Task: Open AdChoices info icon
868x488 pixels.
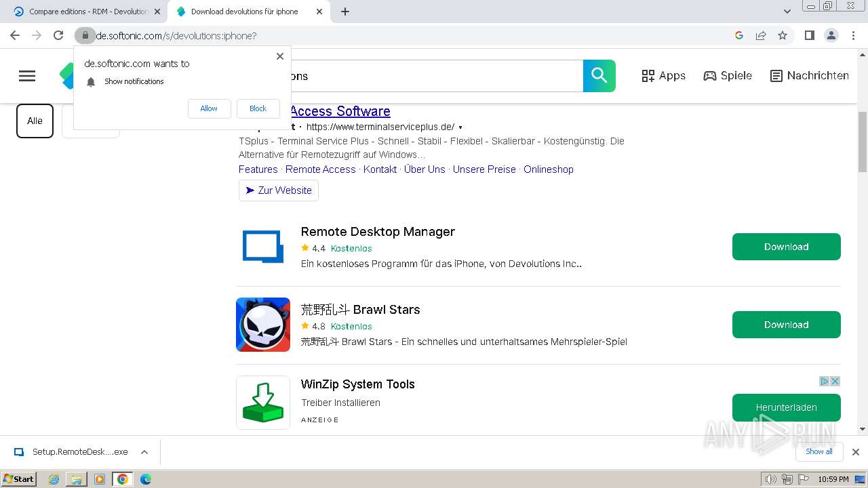Action: [x=825, y=382]
